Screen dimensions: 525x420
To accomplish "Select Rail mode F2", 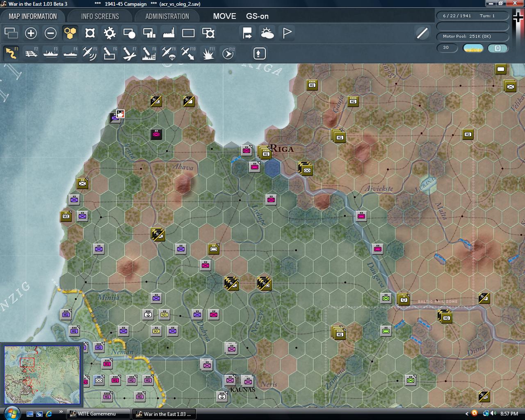I will (31, 53).
